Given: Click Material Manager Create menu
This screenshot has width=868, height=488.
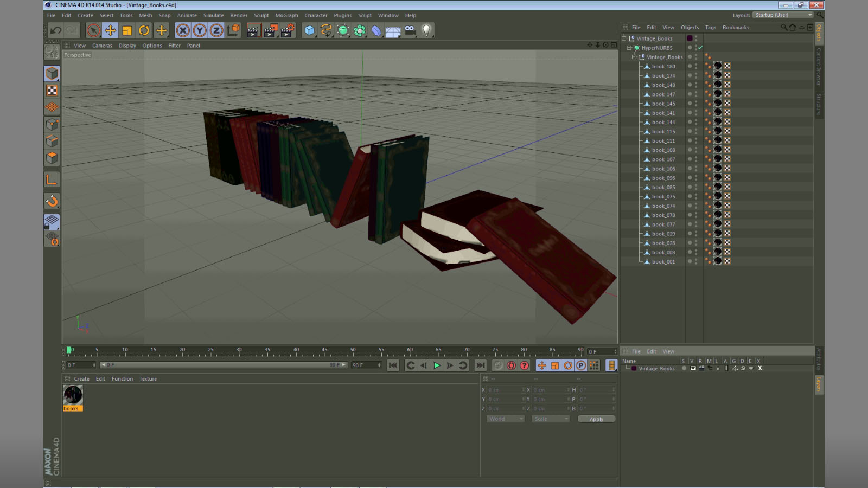Looking at the screenshot, I should [x=81, y=379].
